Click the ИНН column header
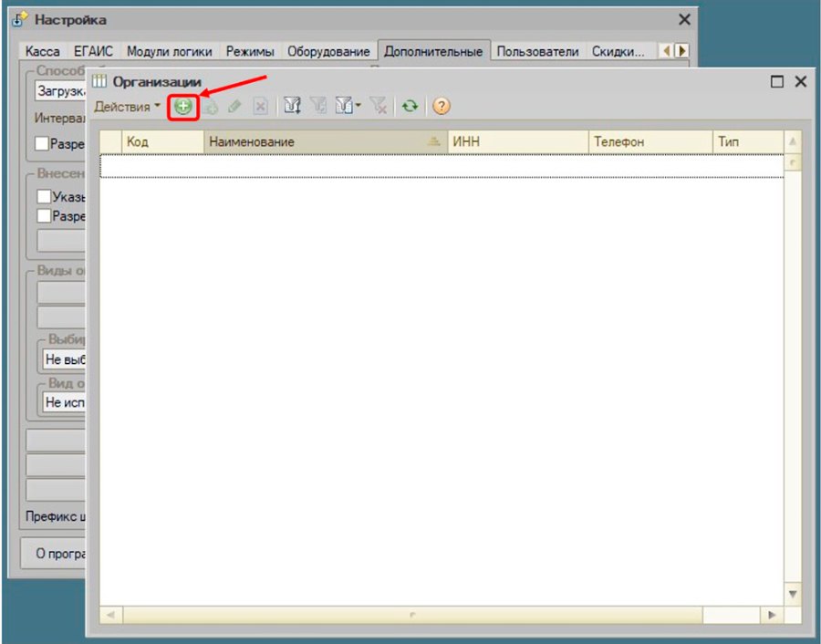The width and height of the screenshot is (821, 644). click(x=518, y=142)
